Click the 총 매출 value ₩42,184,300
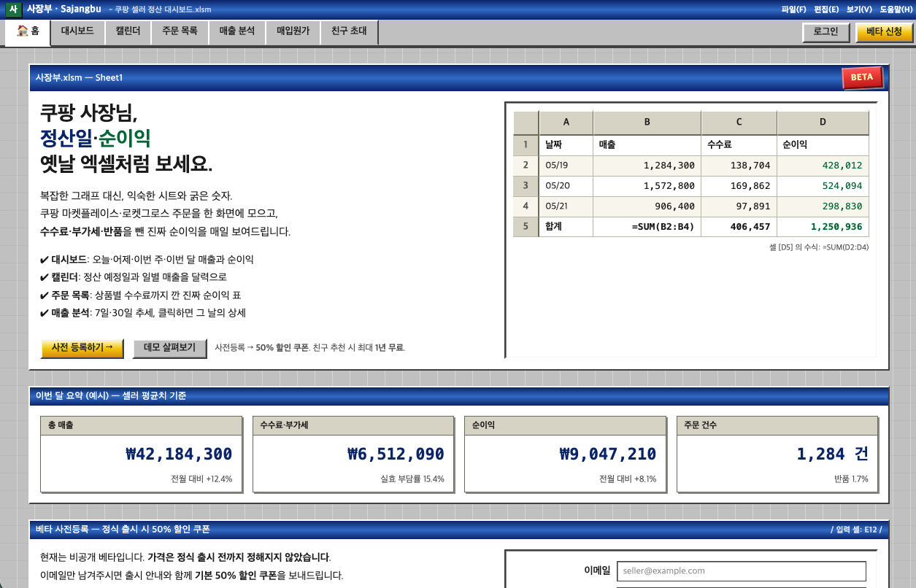The width and height of the screenshot is (916, 588). 179,454
